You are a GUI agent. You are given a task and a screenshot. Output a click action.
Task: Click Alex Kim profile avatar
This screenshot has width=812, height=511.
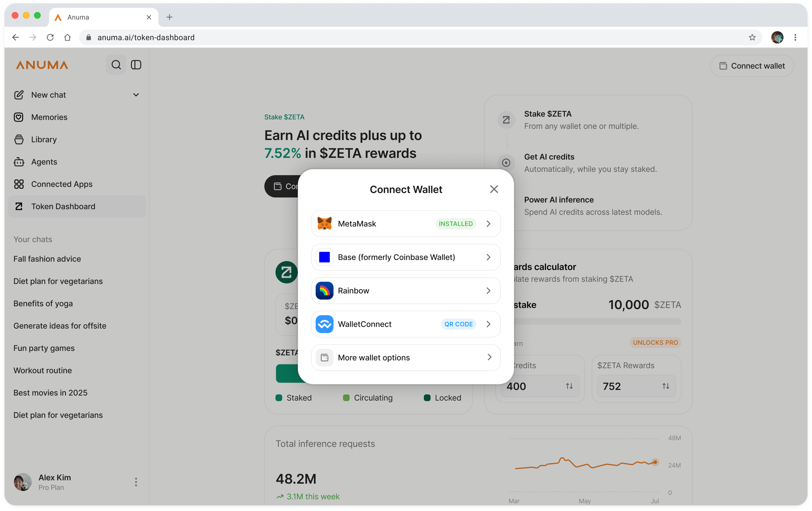(x=23, y=482)
